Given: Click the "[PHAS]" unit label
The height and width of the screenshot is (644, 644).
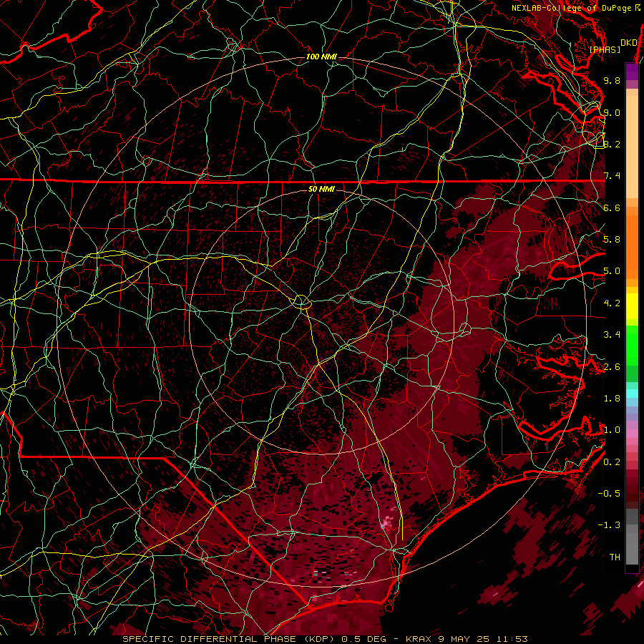Looking at the screenshot, I should pyautogui.click(x=605, y=49).
